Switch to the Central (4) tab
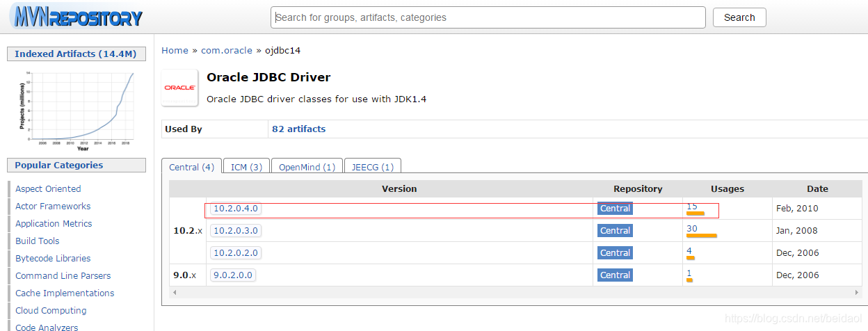868x331 pixels. click(x=191, y=167)
